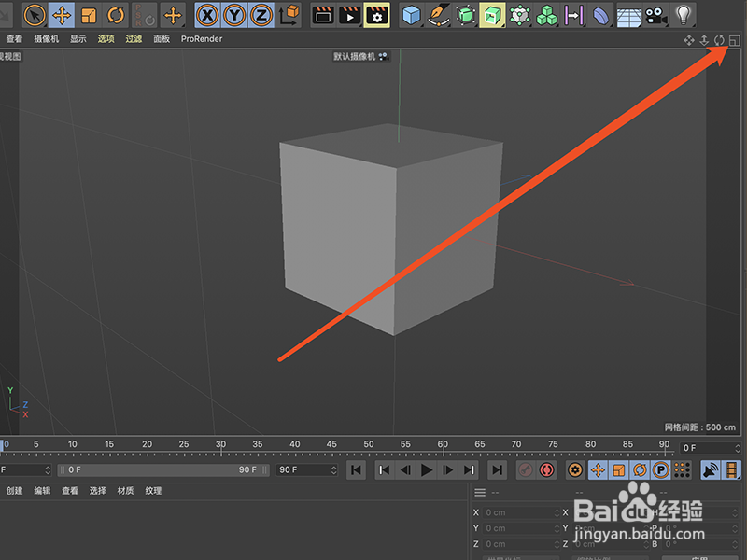The image size is (747, 560).
Task: Open material manager 创建 menu
Action: coord(14,491)
